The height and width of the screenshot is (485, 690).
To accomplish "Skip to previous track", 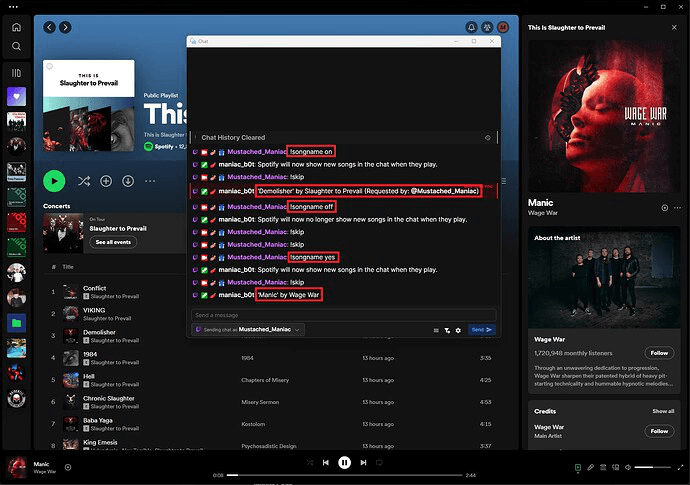I will (x=326, y=463).
